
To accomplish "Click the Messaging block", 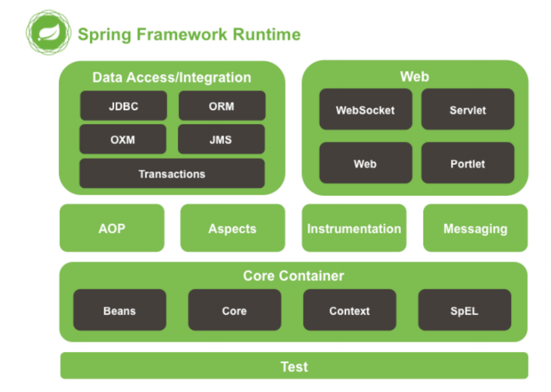I will [x=475, y=228].
